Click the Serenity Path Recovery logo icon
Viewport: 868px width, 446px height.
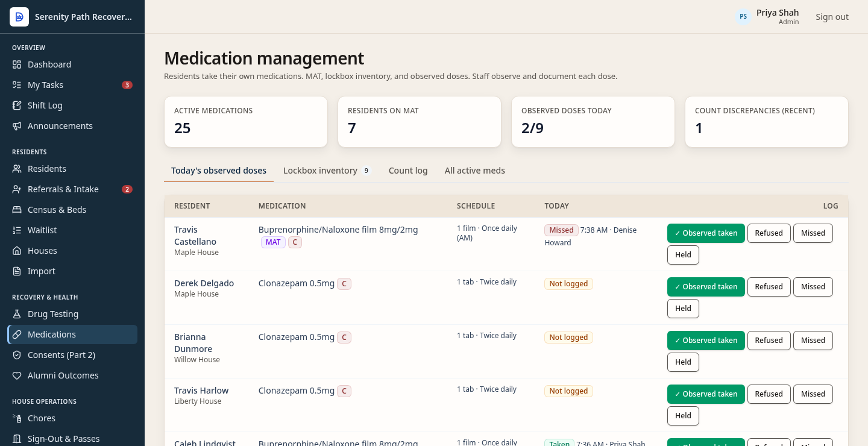click(19, 17)
